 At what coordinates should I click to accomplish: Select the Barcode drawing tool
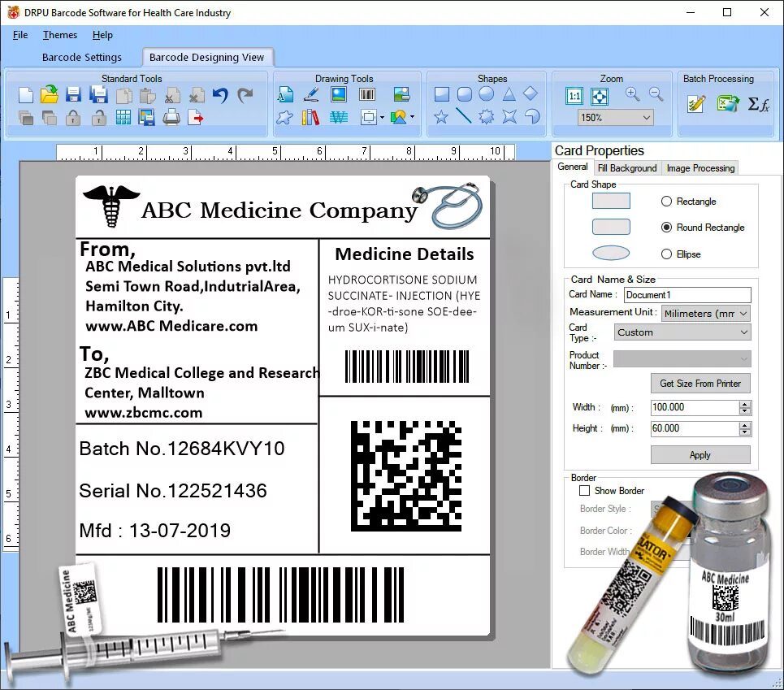coord(367,94)
